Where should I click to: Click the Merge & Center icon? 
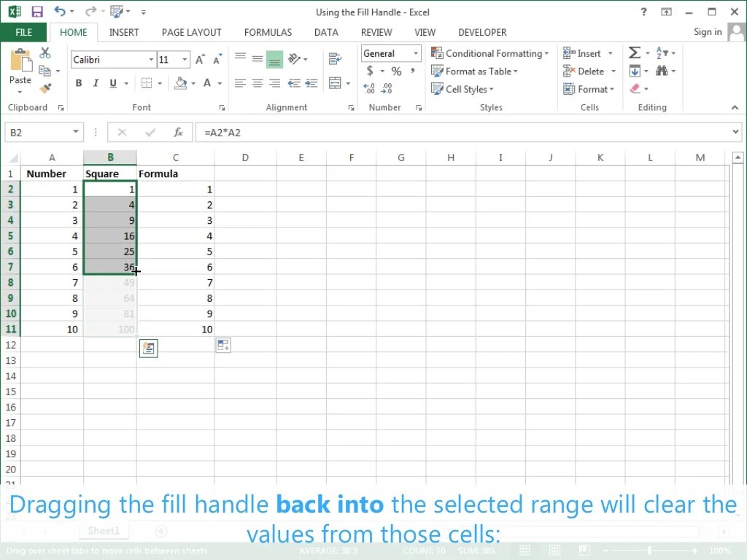click(x=335, y=82)
